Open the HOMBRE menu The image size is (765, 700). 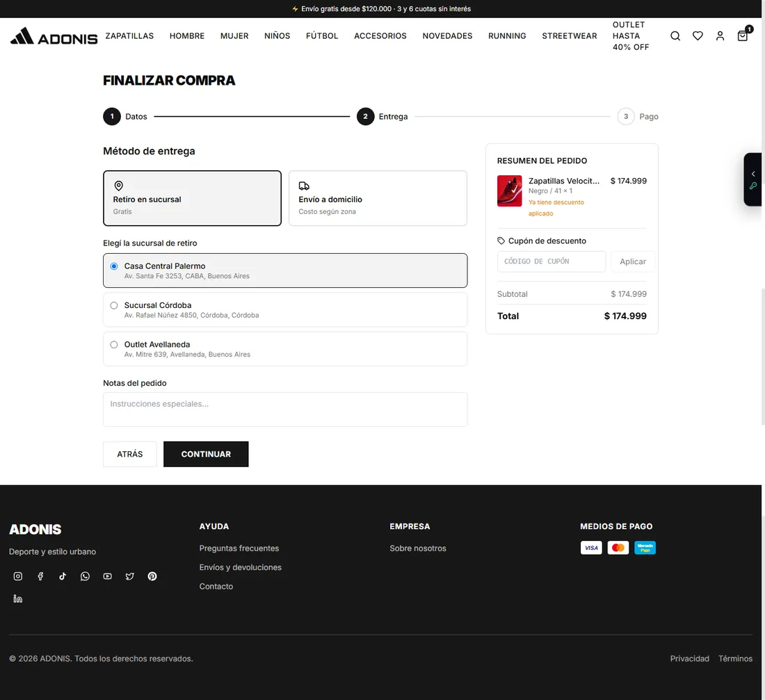click(x=187, y=35)
